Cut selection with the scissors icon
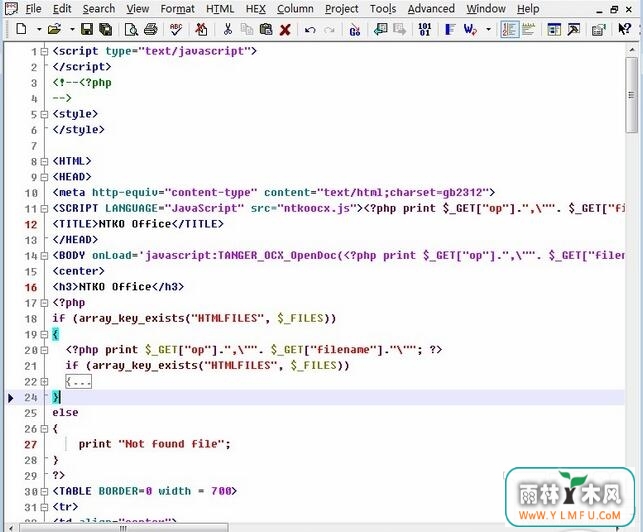Screen dimensions: 643x532 tap(227, 29)
